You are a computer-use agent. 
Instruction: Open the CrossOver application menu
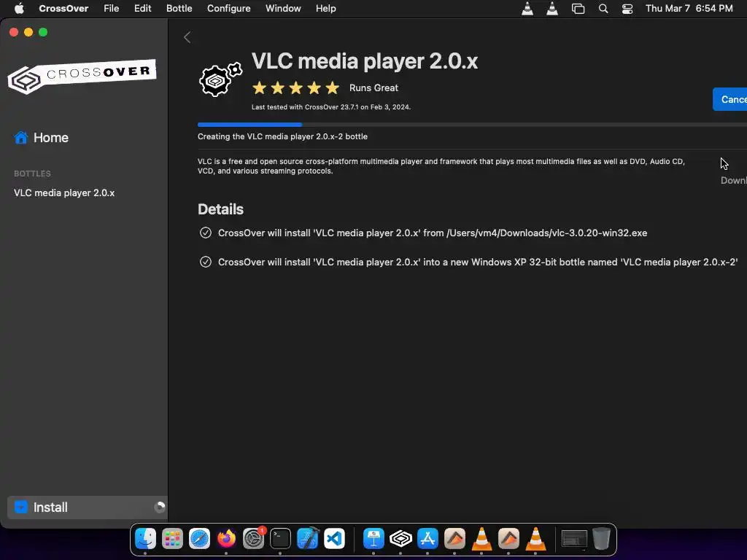[63, 9]
